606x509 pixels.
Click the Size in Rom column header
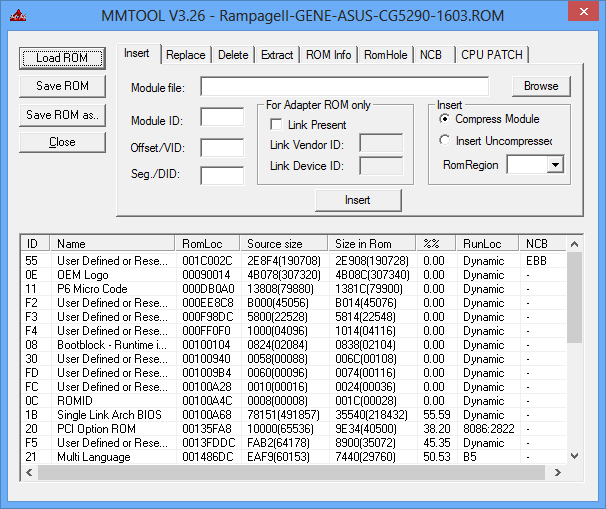(372, 244)
